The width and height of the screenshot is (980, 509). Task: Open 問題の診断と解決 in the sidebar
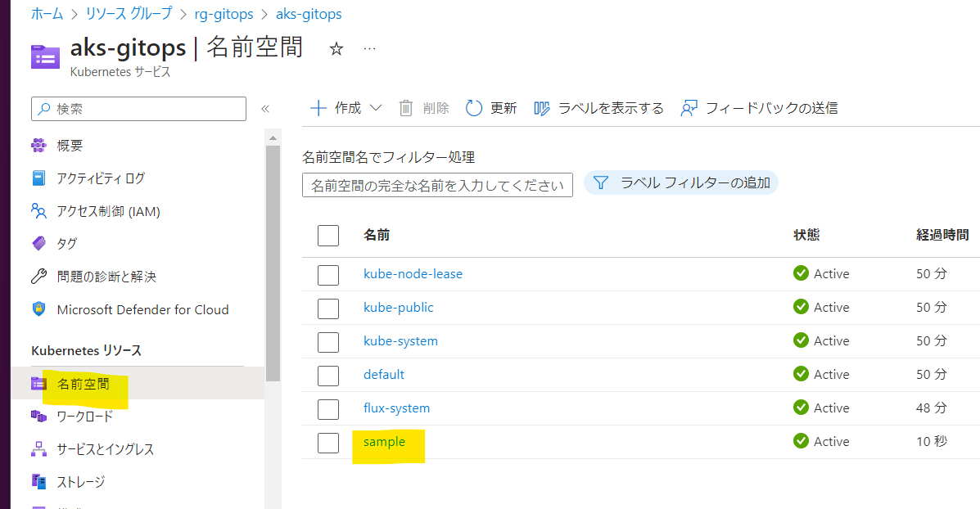(x=106, y=276)
